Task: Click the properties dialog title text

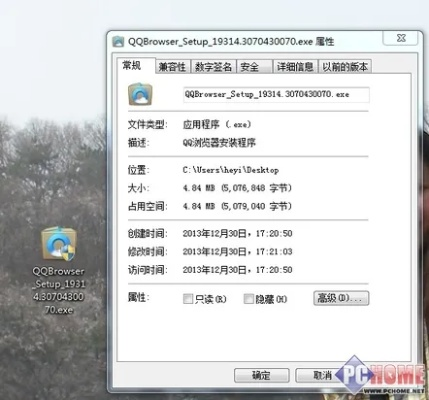Action: click(x=231, y=42)
